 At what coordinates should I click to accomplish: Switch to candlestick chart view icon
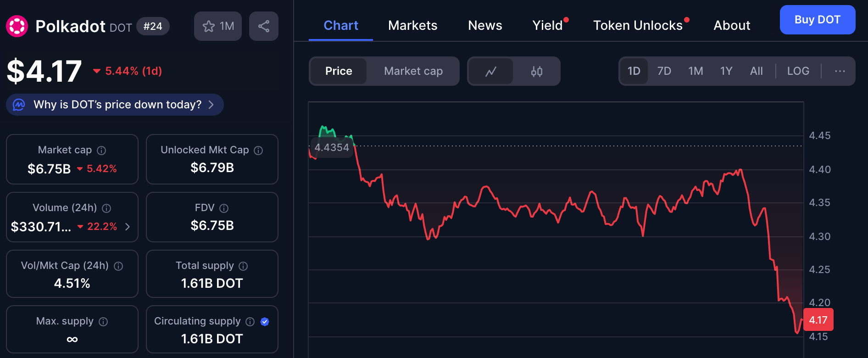pos(536,71)
